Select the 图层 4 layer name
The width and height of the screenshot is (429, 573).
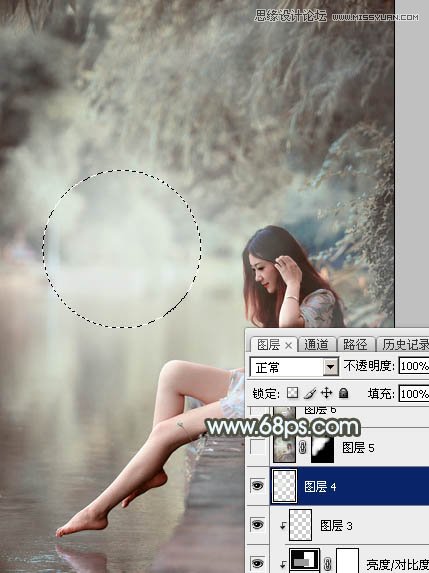pos(320,487)
